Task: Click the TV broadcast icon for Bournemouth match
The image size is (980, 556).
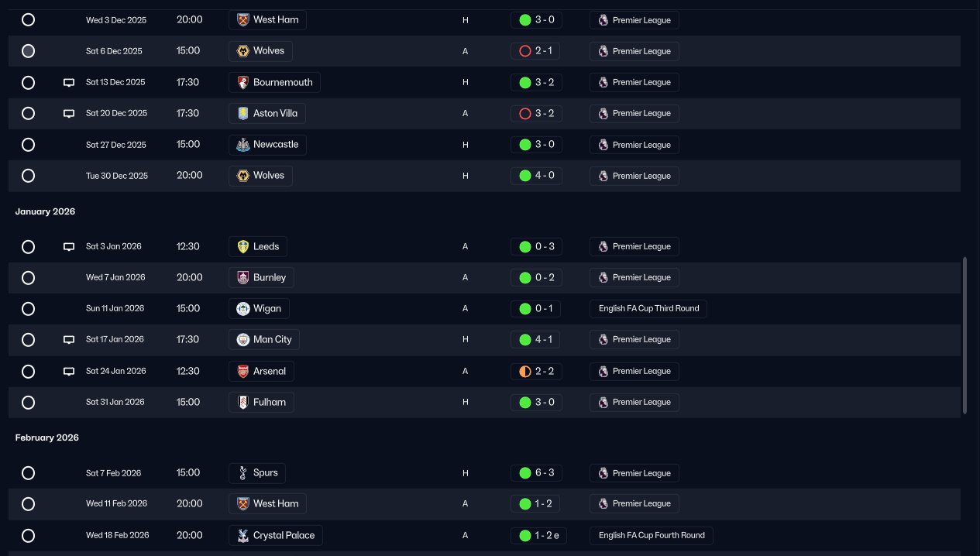Action: click(69, 82)
